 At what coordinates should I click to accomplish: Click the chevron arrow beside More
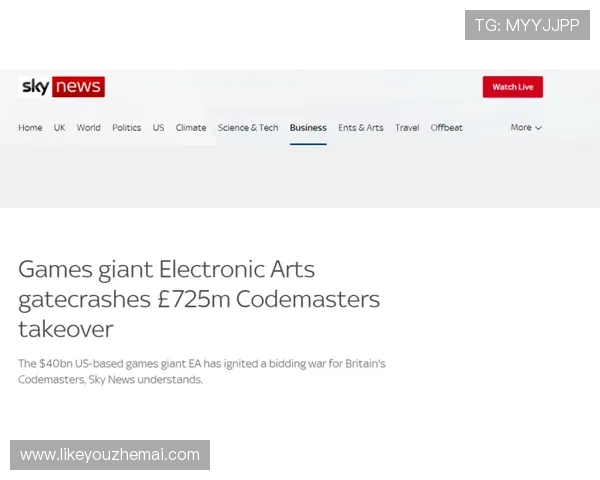tap(539, 128)
